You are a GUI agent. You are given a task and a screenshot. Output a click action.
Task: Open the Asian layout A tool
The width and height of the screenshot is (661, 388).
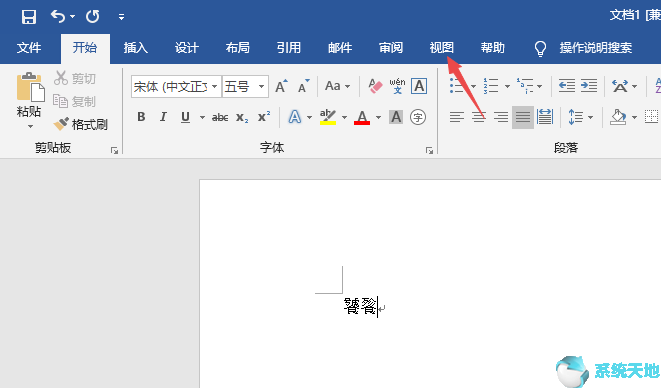620,86
